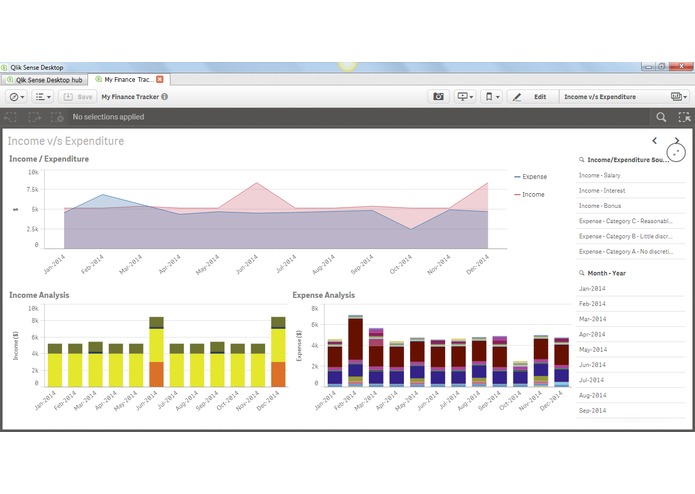The height and width of the screenshot is (494, 695).
Task: Search the Income/Expenditure Source filter
Action: [582, 159]
